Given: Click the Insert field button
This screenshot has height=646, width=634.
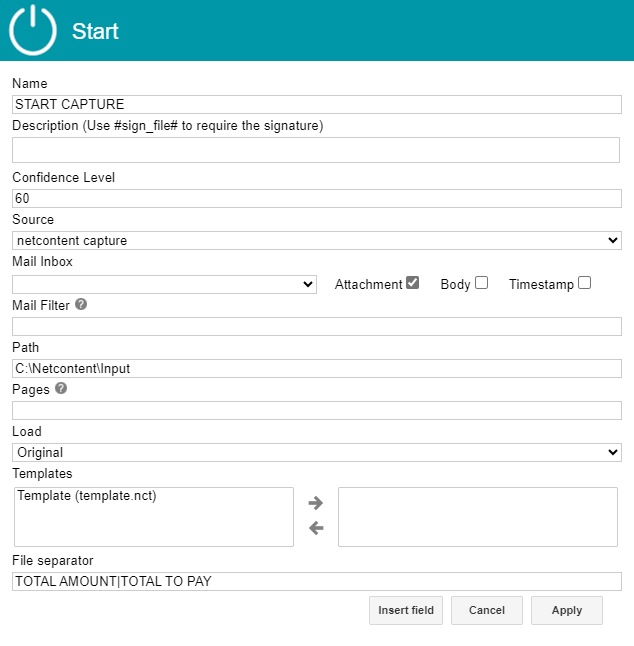Looking at the screenshot, I should pos(406,610).
